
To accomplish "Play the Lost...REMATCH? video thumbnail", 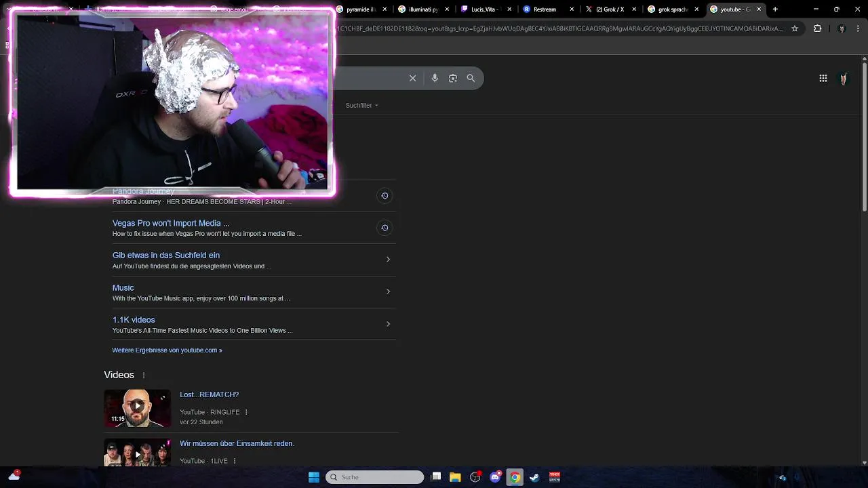I will pos(137,408).
